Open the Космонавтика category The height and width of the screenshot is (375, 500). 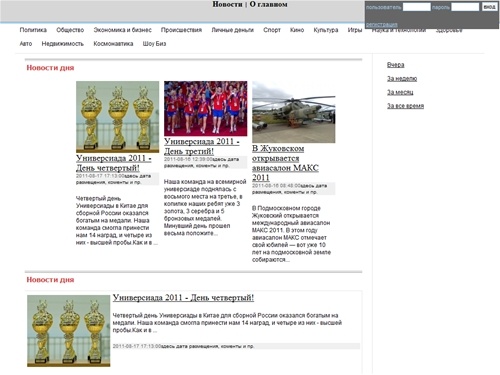click(113, 44)
